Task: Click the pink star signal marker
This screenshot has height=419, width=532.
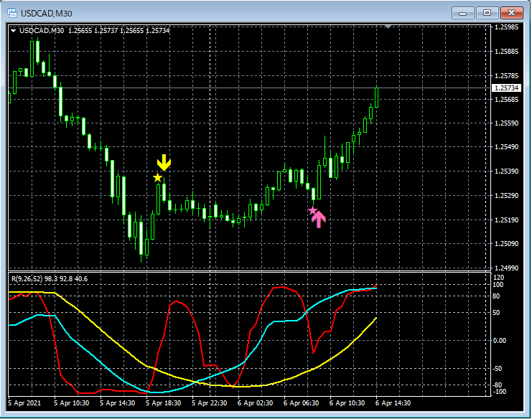Action: (312, 211)
